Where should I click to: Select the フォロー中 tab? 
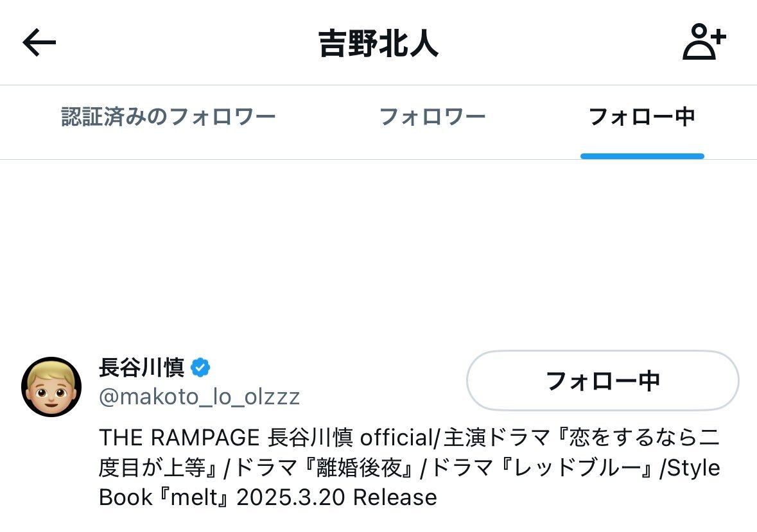click(x=641, y=117)
